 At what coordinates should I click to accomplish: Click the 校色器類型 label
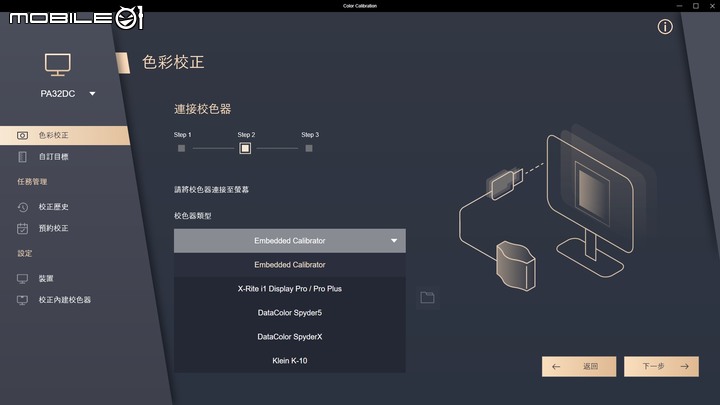[x=193, y=216]
